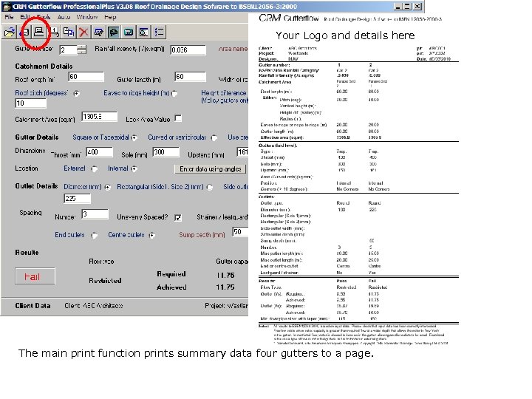Click the roof pitch value field showing 10
This screenshot has width=532, height=399.
(x=30, y=103)
